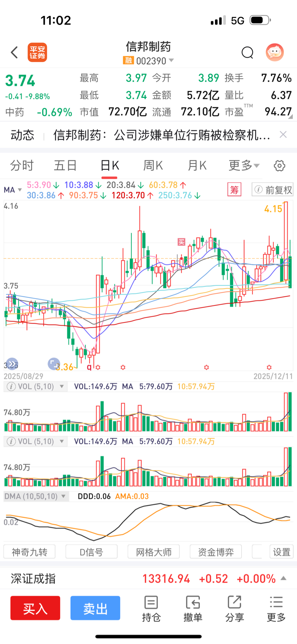Tap the Ping An Securities logo
Image resolution: width=297 pixels, height=644 pixels.
click(38, 53)
